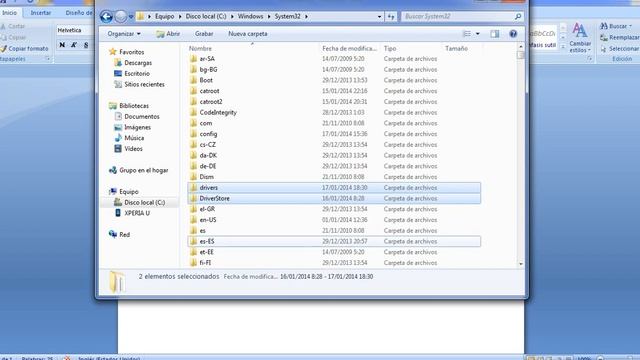Click the search magnifier icon
This screenshot has height=360, width=640.
point(518,17)
